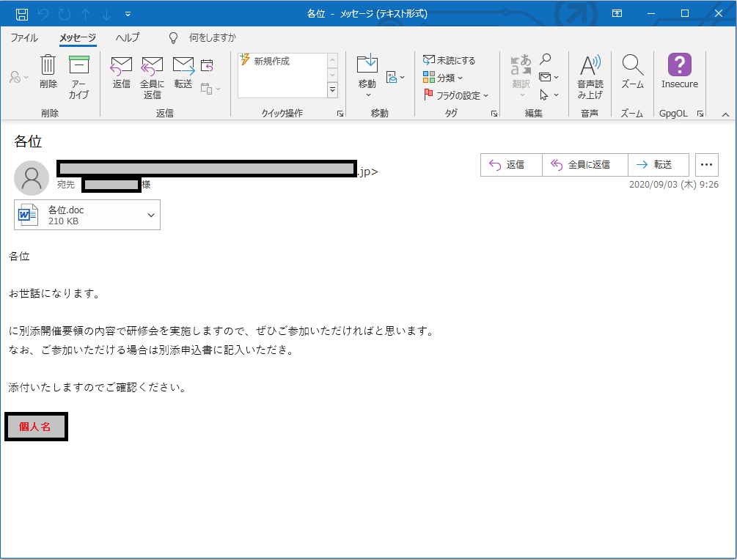Click the find magnifier in the 編集 group

click(545, 59)
